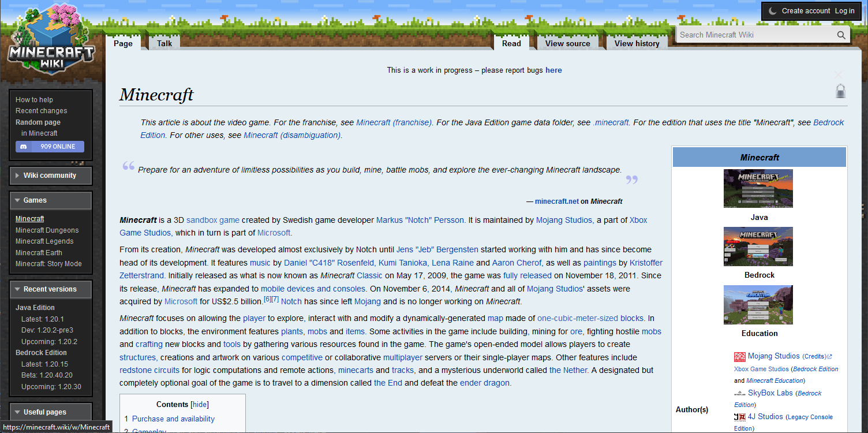Hide the Contents table

tap(200, 405)
